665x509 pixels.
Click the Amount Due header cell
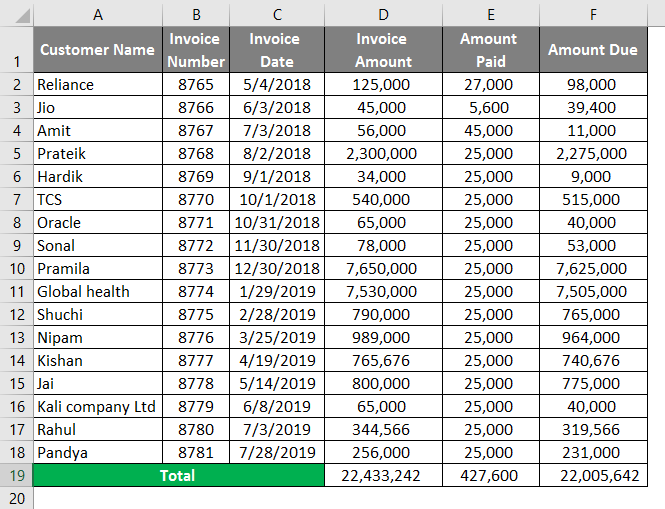[592, 50]
